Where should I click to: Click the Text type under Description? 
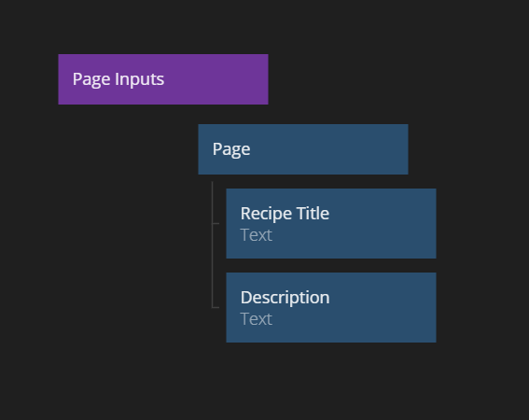pyautogui.click(x=256, y=319)
